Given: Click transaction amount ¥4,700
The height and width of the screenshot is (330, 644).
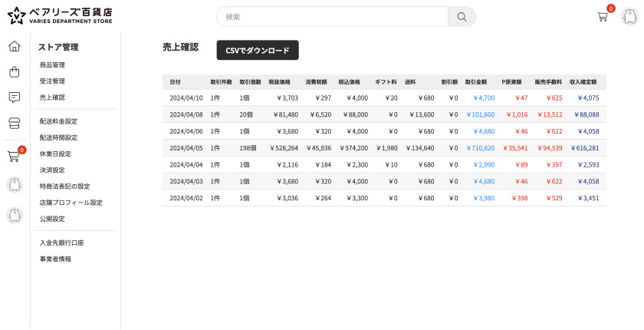Looking at the screenshot, I should click(484, 98).
